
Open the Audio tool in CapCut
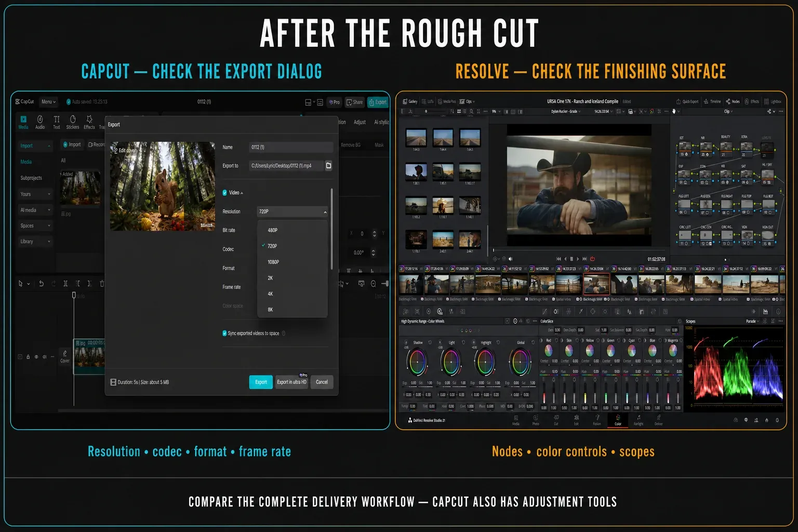point(40,122)
